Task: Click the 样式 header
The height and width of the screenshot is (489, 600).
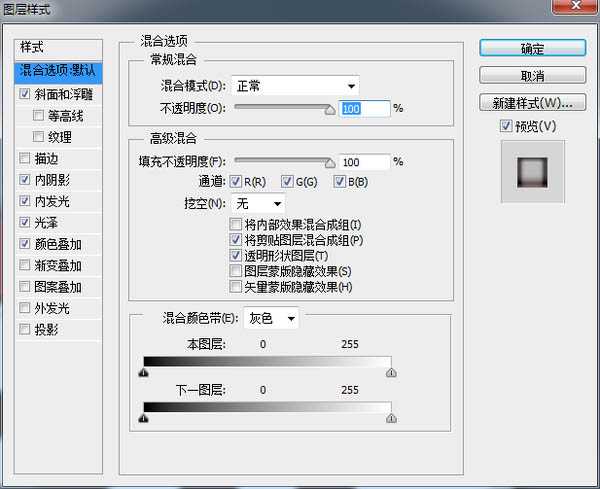Action: coord(59,49)
